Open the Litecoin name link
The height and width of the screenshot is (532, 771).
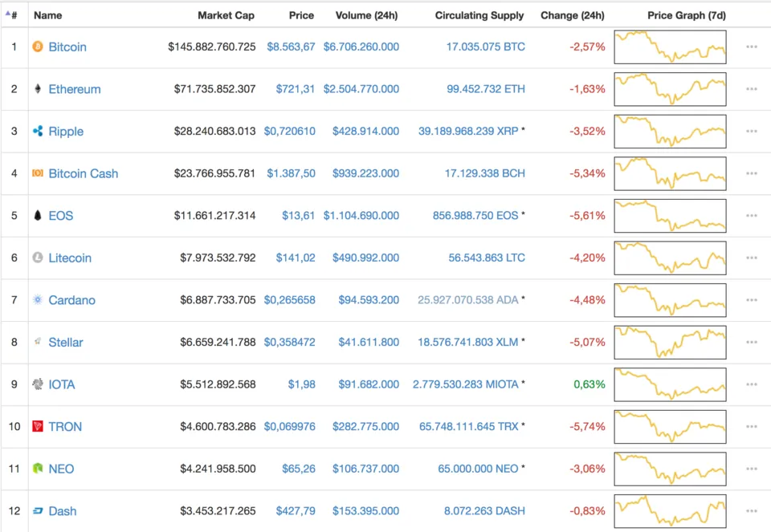pos(70,258)
